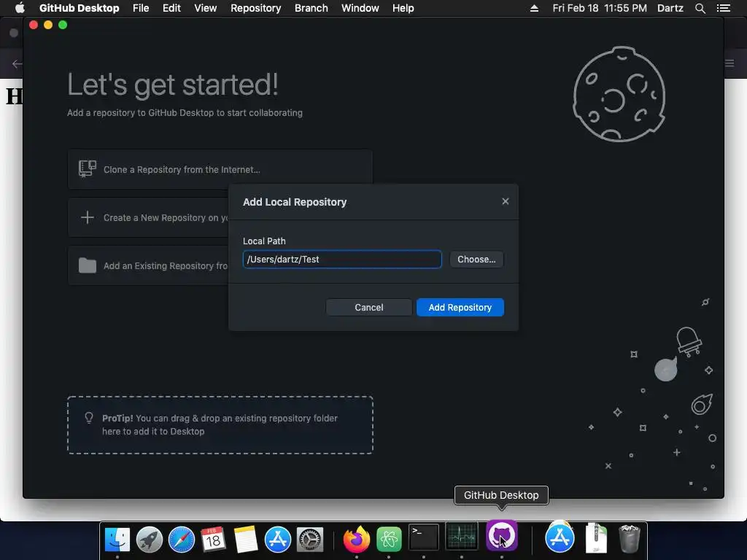Open the Edit menu
The height and width of the screenshot is (560, 747).
[x=171, y=8]
